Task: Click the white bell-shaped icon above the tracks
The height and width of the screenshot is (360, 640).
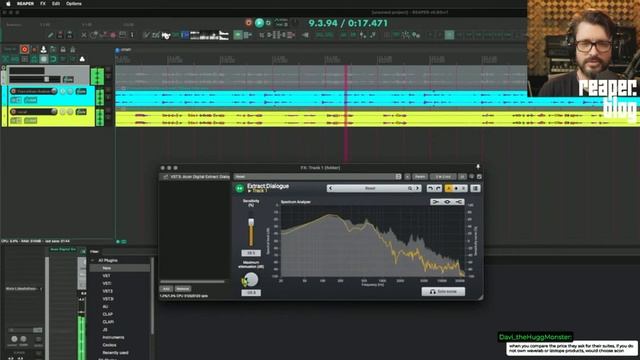Action: pyautogui.click(x=82, y=59)
